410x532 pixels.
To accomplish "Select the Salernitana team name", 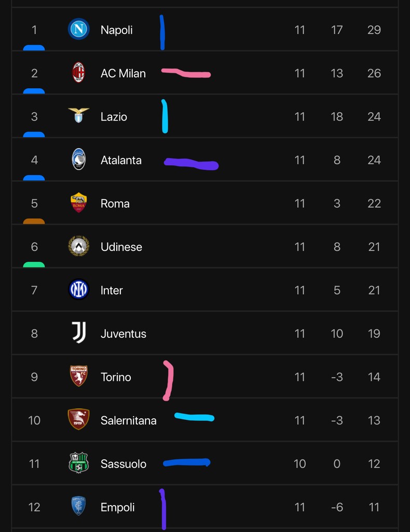I will pyautogui.click(x=128, y=420).
